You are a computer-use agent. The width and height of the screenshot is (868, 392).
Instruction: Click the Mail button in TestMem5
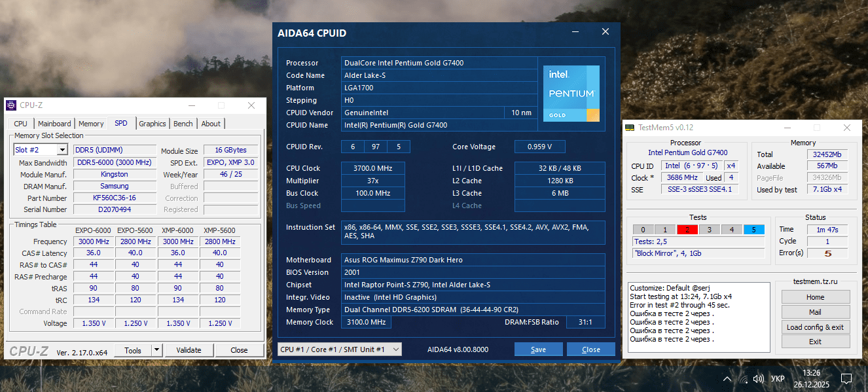[815, 312]
